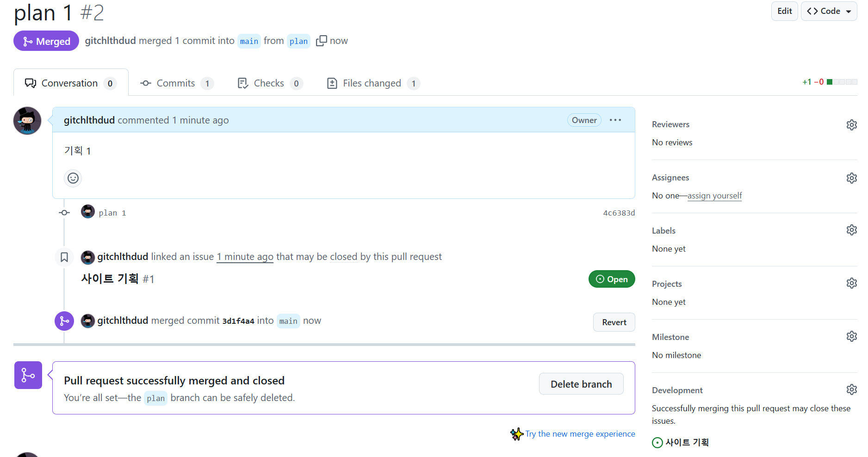The image size is (868, 457).
Task: Click open-issue icon beside 사이트 기획 in Development
Action: tap(657, 443)
